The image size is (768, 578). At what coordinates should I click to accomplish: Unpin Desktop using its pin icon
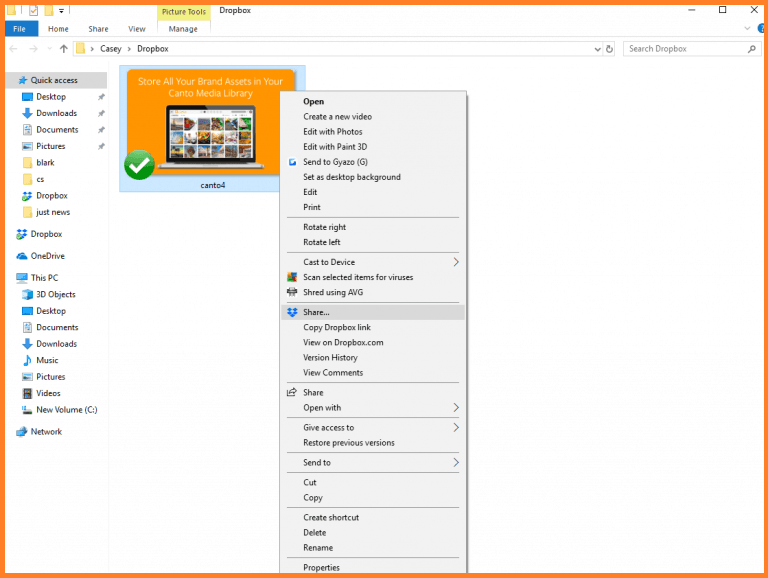(x=101, y=97)
